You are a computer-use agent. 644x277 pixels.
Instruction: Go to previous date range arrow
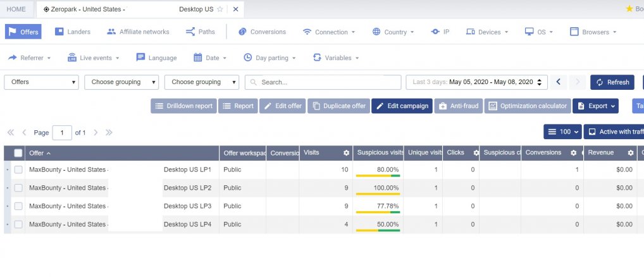559,82
